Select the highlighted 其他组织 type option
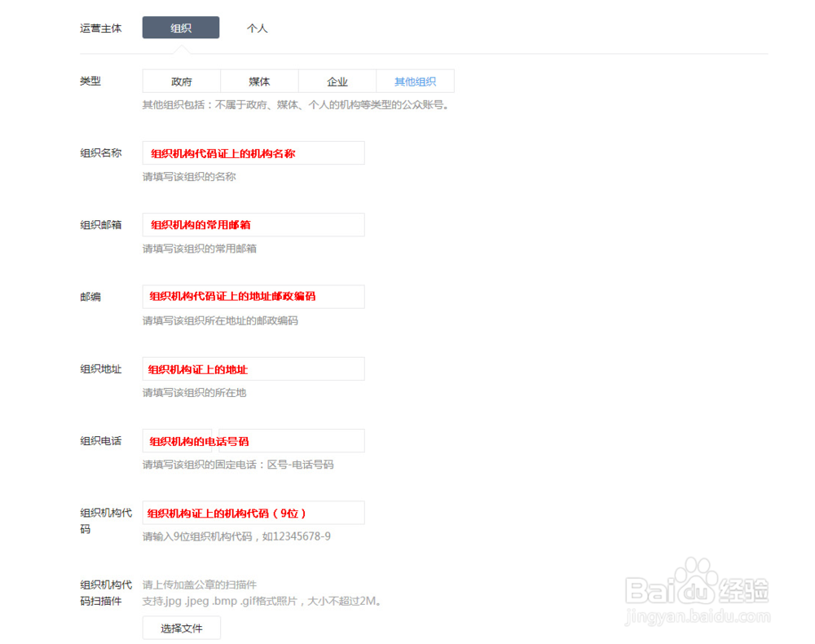815x644 pixels. tap(415, 81)
